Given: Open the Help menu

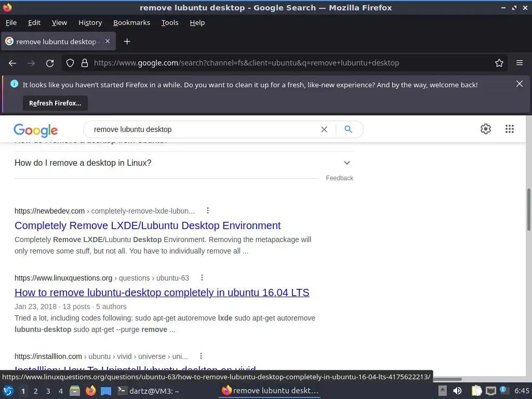Looking at the screenshot, I should pyautogui.click(x=197, y=23).
